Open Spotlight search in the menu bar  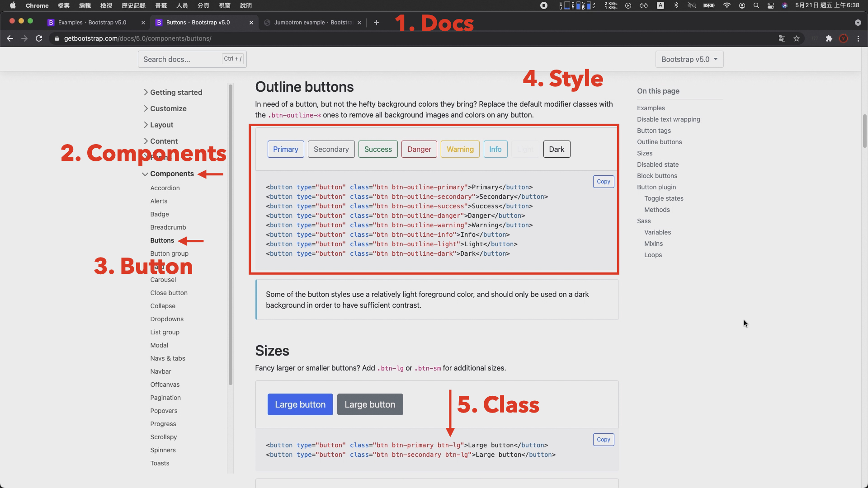coord(756,5)
